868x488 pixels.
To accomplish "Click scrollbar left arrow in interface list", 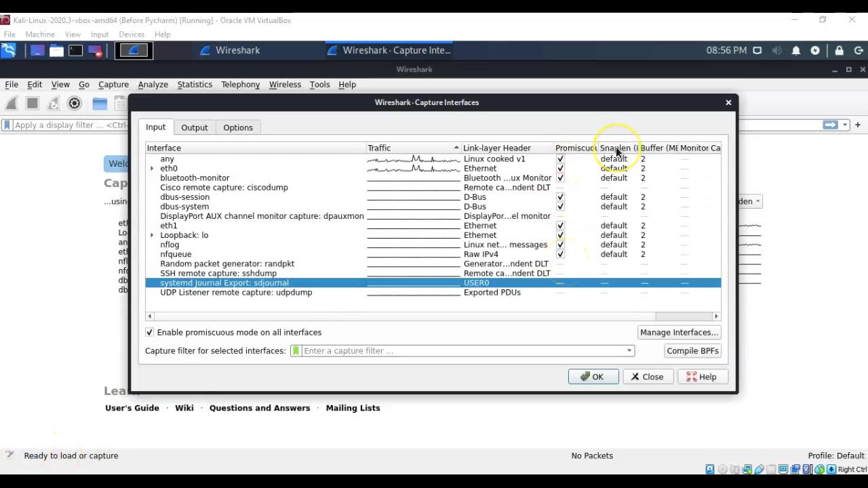I will pos(150,317).
